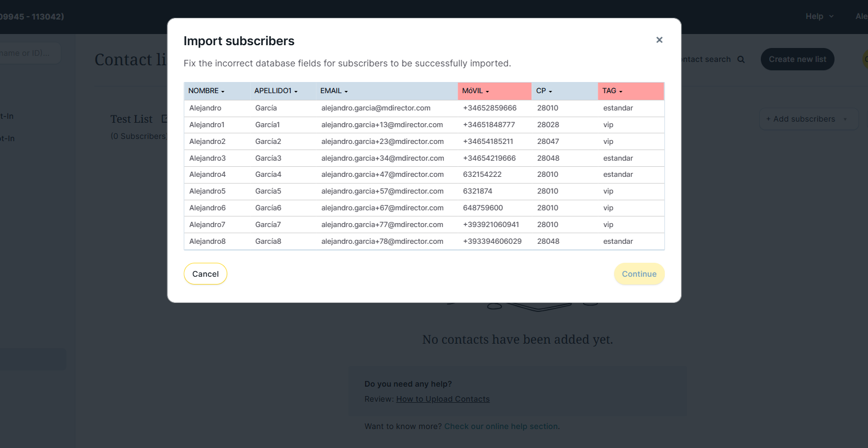Open the Help menu
The height and width of the screenshot is (448, 868).
pyautogui.click(x=819, y=16)
